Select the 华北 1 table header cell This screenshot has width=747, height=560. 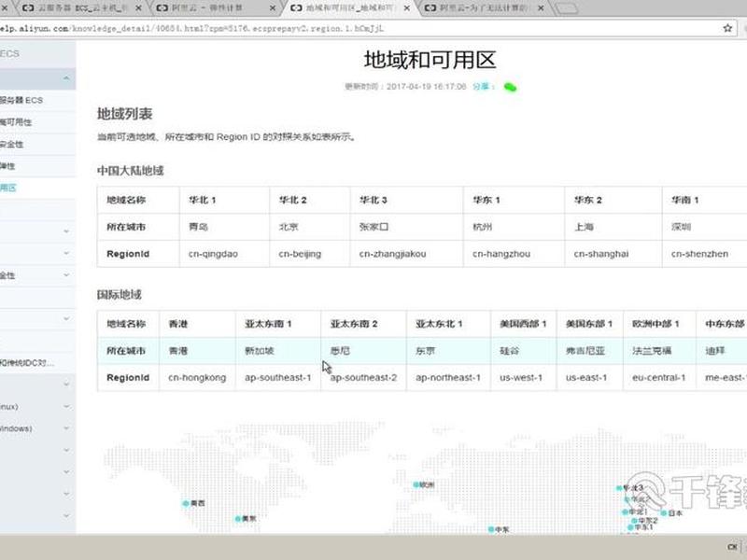[224, 200]
